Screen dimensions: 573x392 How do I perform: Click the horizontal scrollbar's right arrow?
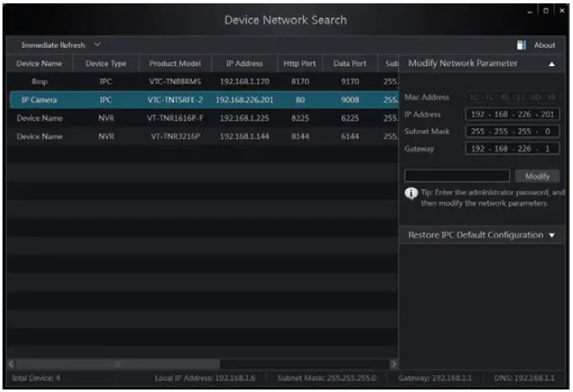click(392, 363)
